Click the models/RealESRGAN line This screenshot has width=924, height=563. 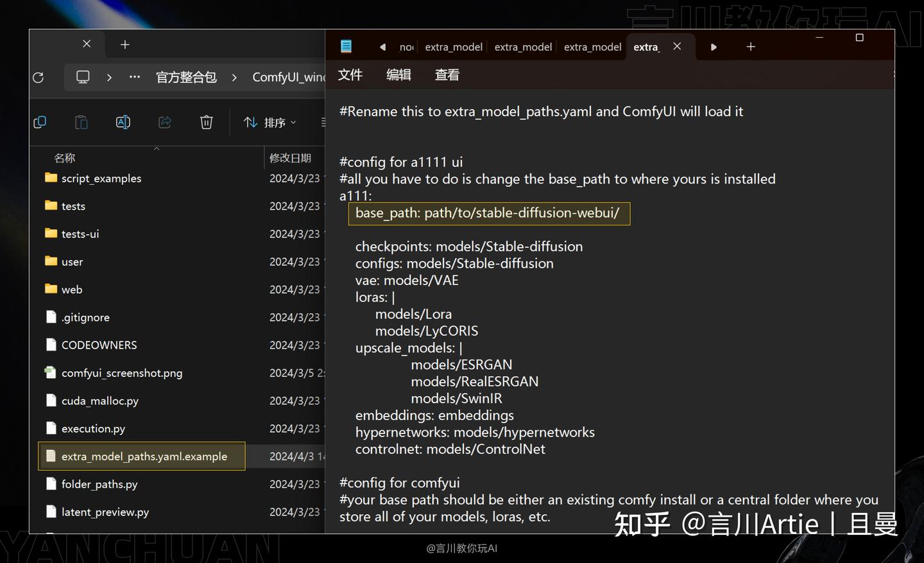pyautogui.click(x=475, y=381)
